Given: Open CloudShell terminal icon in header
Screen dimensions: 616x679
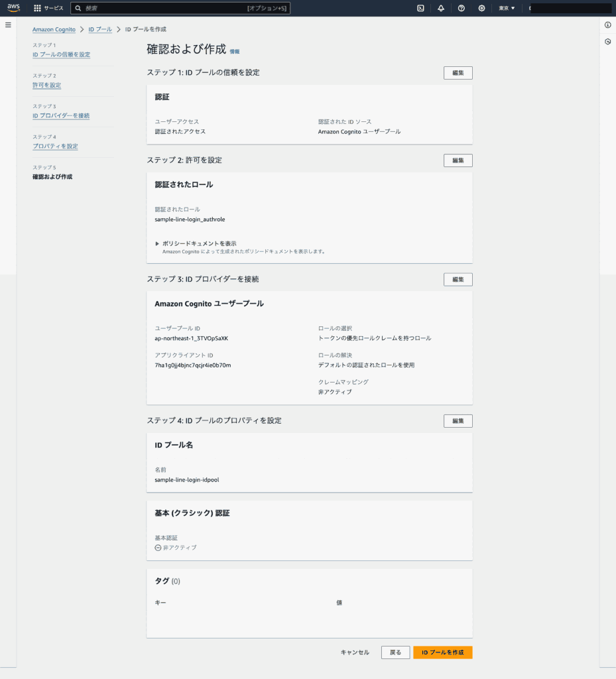Looking at the screenshot, I should [x=420, y=8].
